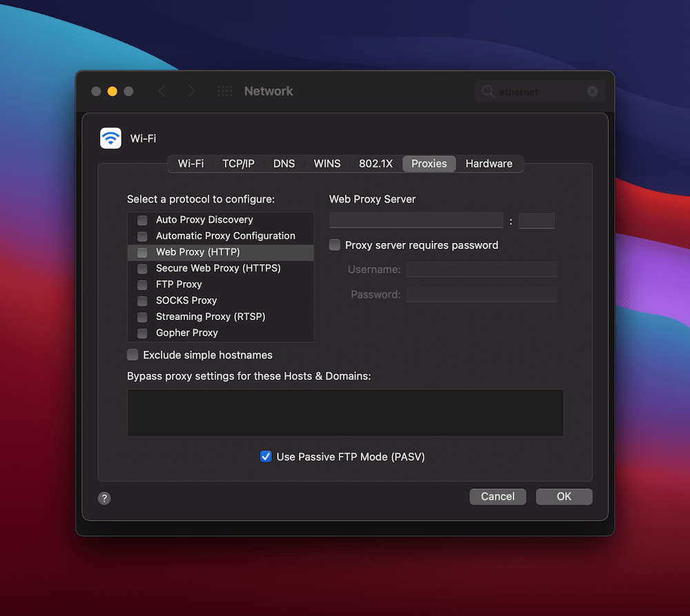Enable the Gopher Proxy checkbox
The height and width of the screenshot is (616, 690).
coord(142,333)
